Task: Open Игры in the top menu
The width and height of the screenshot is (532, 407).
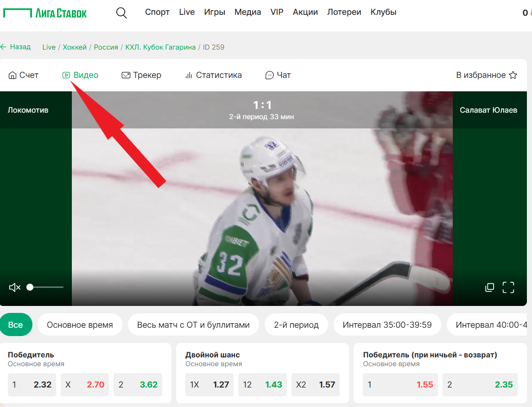Action: coord(215,12)
